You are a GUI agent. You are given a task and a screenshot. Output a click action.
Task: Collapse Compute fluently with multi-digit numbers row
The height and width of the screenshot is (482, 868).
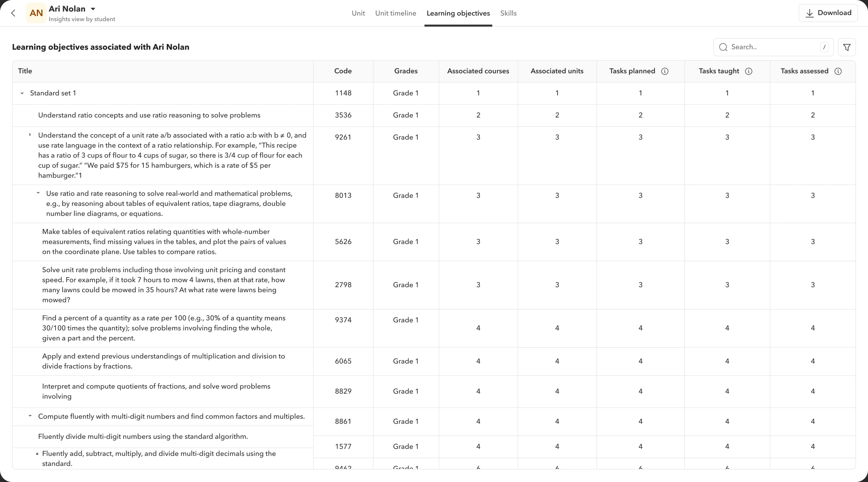point(30,416)
